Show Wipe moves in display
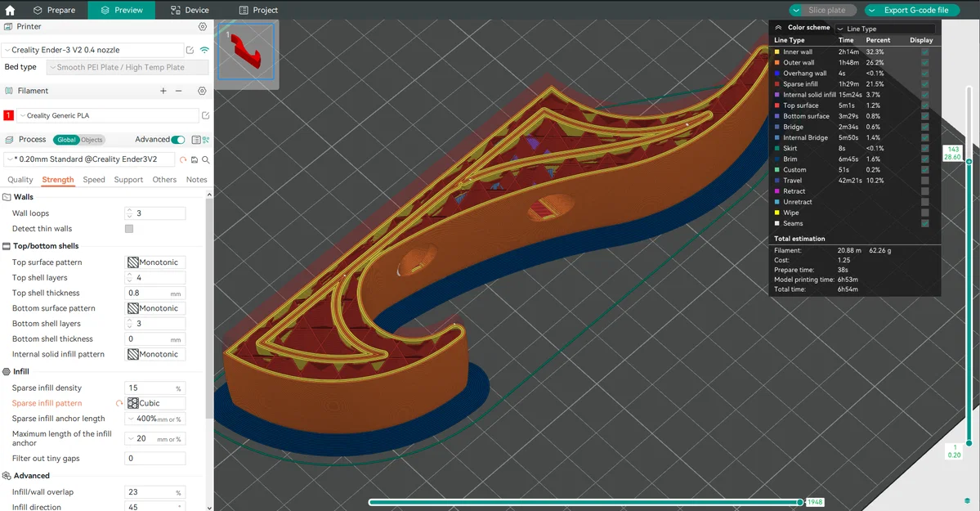This screenshot has width=980, height=511. tap(925, 213)
